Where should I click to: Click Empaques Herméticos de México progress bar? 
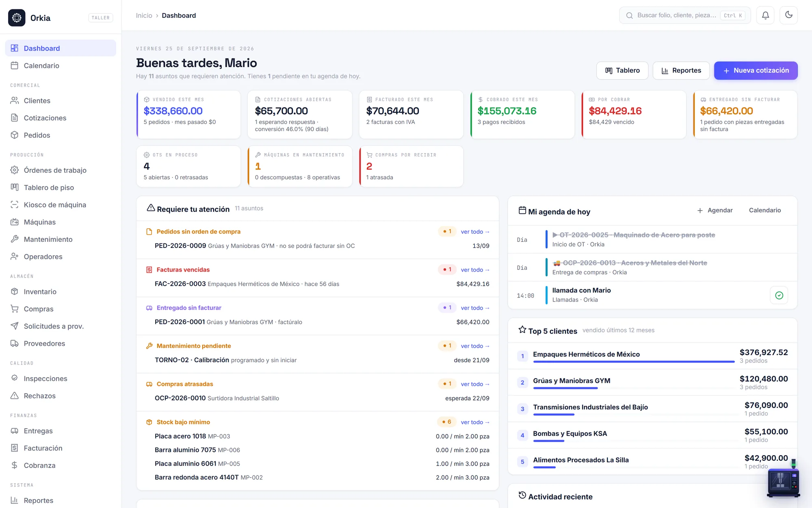[634, 361]
